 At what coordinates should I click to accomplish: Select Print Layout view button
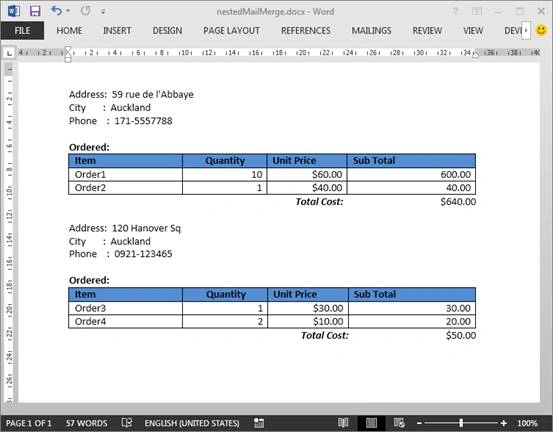[371, 422]
